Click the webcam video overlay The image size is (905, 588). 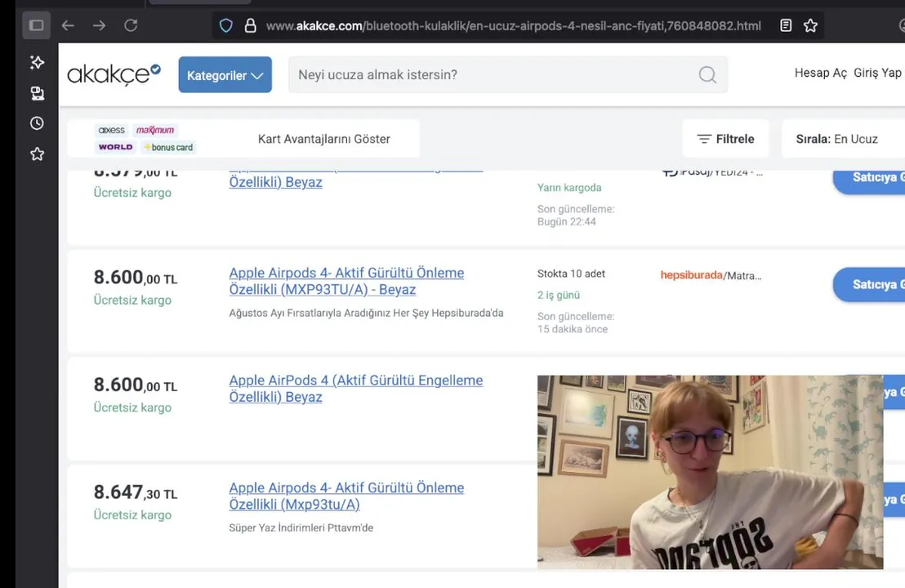[710, 472]
